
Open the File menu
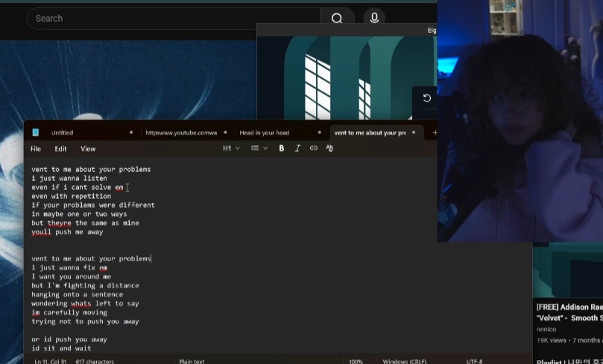click(x=36, y=149)
